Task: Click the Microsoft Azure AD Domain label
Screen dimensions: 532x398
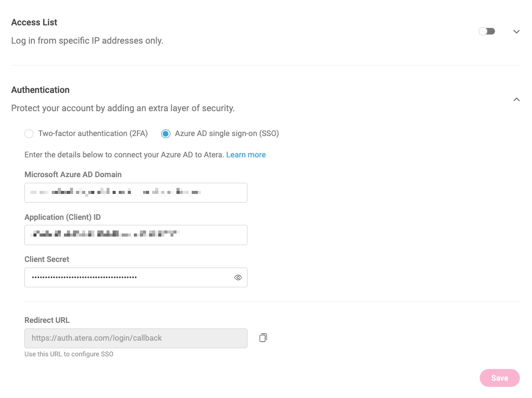Action: point(73,175)
